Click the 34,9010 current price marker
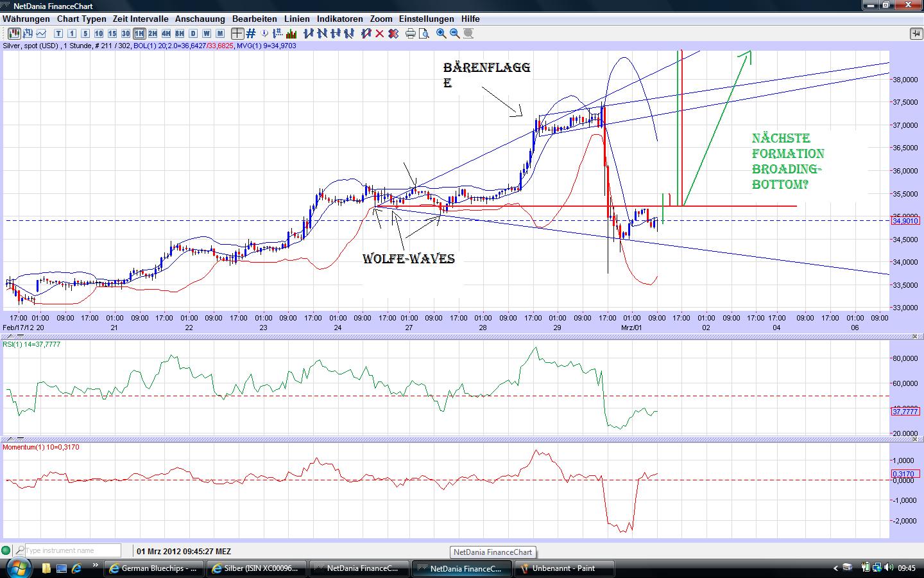 pos(905,220)
